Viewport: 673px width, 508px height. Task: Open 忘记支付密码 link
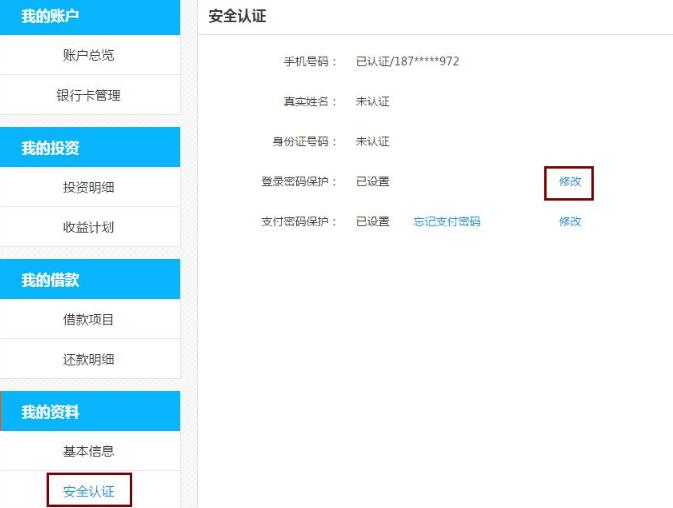[447, 221]
